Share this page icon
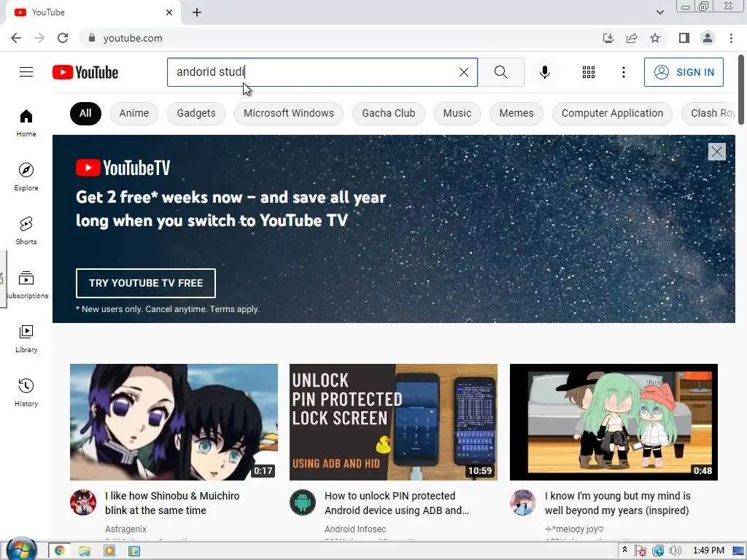Viewport: 747px width, 560px height. [632, 38]
